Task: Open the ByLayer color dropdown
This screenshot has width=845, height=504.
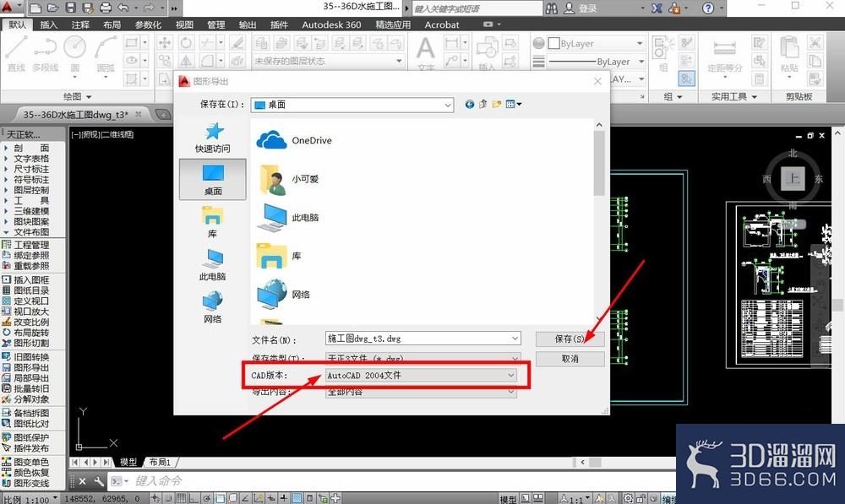Action: (596, 44)
